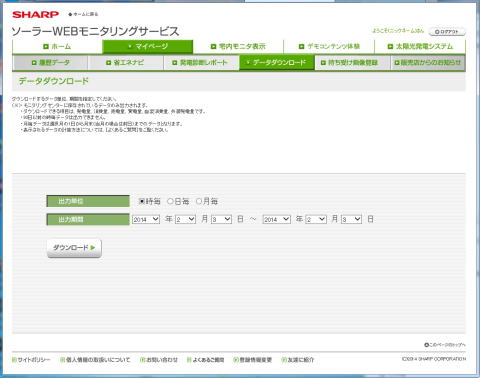Click the ログアウト logout button
Viewport: 480px width, 378px height.
(x=447, y=32)
